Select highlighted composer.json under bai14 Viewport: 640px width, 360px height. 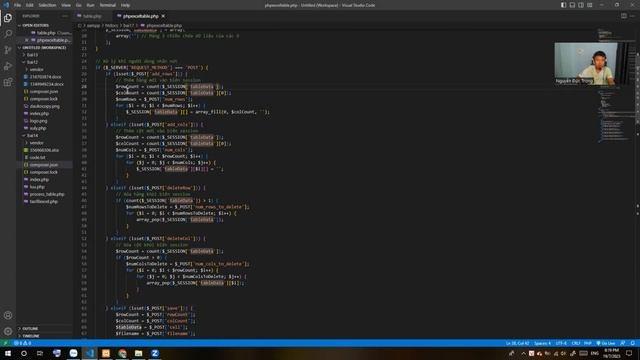click(44, 165)
